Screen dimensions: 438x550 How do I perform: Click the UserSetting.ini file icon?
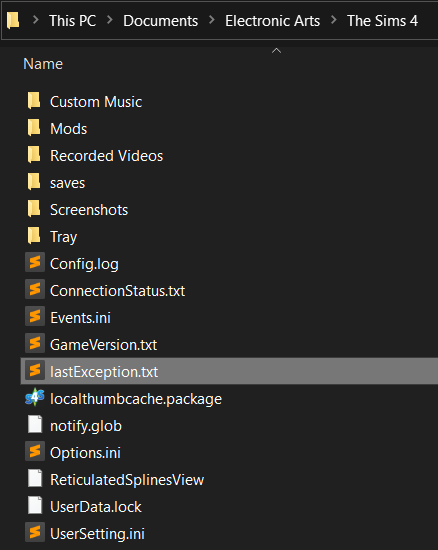point(35,532)
